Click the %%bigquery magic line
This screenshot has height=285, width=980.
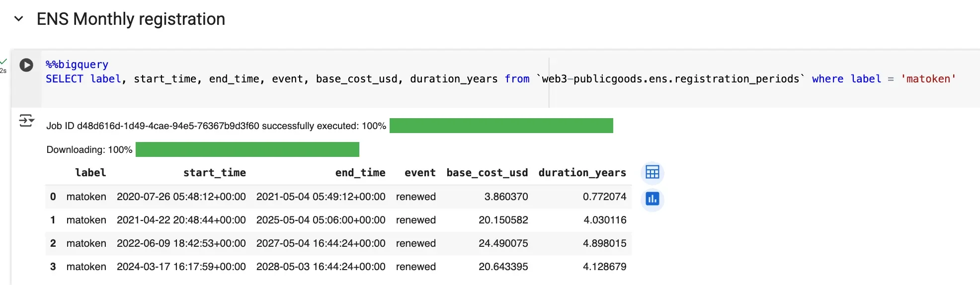77,65
